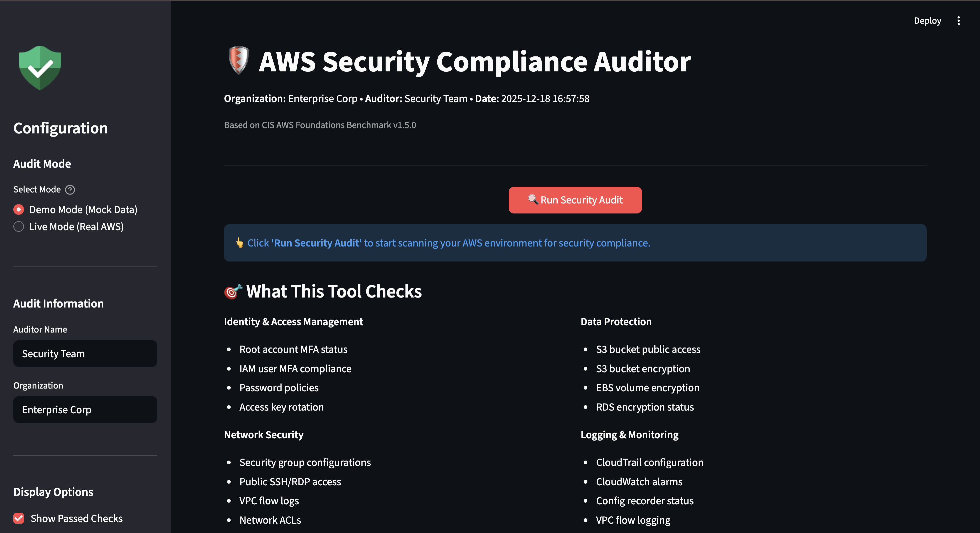Select Live Mode (Real AWS) radio
This screenshot has height=533, width=980.
19,226
